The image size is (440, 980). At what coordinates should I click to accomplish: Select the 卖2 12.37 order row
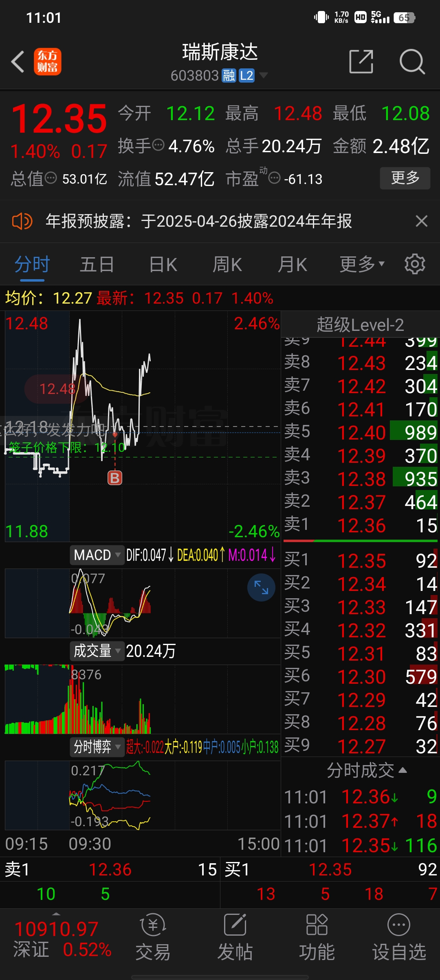361,502
